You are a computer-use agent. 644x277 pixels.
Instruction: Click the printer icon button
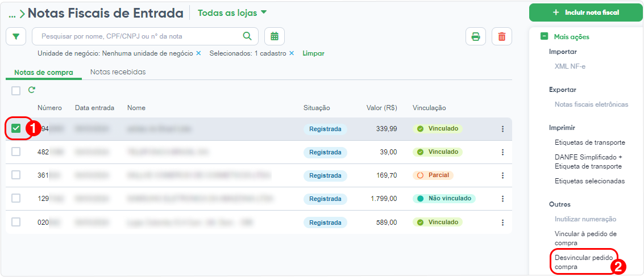[476, 36]
